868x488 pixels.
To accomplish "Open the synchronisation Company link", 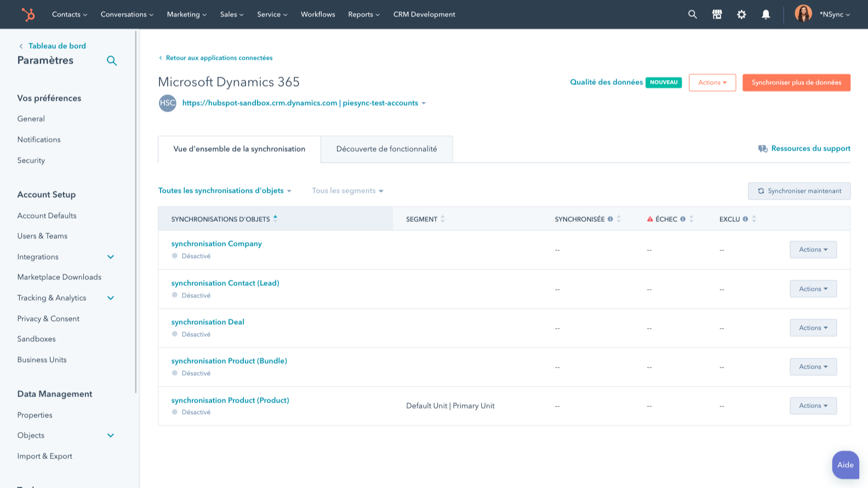I will click(x=216, y=244).
